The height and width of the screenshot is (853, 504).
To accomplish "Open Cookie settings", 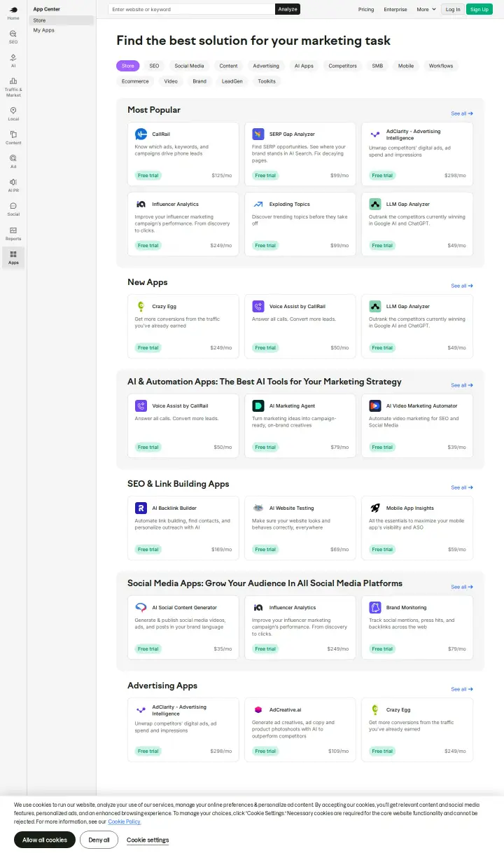I will click(148, 840).
